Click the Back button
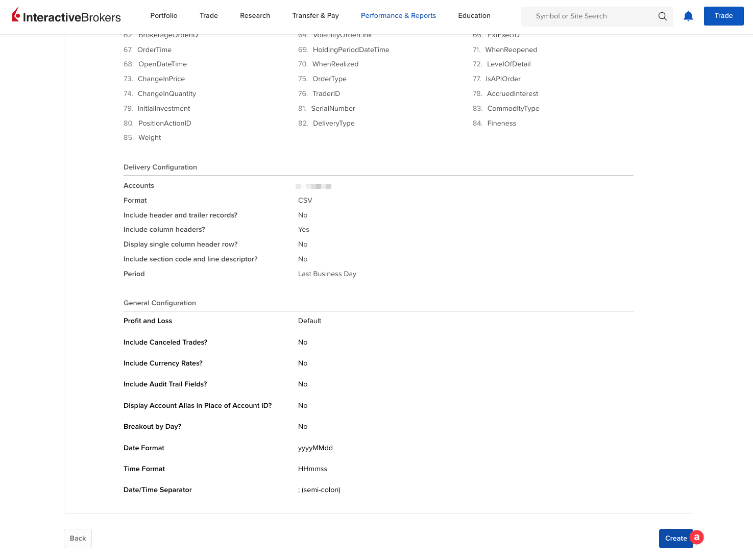 [78, 539]
